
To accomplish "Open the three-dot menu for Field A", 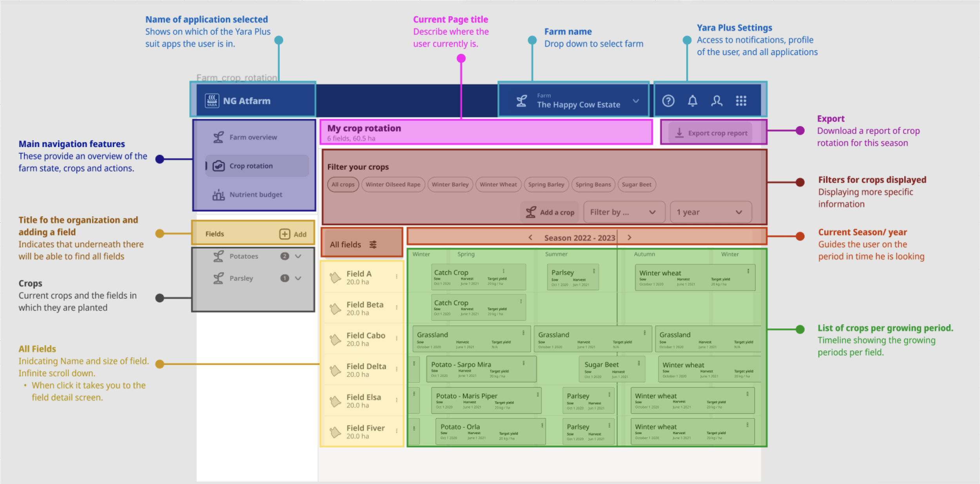I will coord(397,277).
